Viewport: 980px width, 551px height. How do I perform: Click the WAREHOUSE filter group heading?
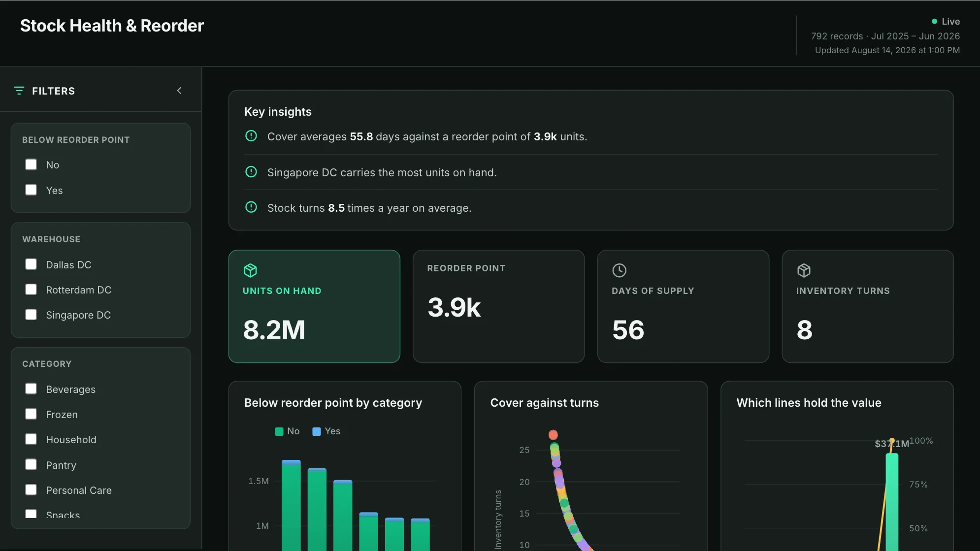[x=51, y=239]
